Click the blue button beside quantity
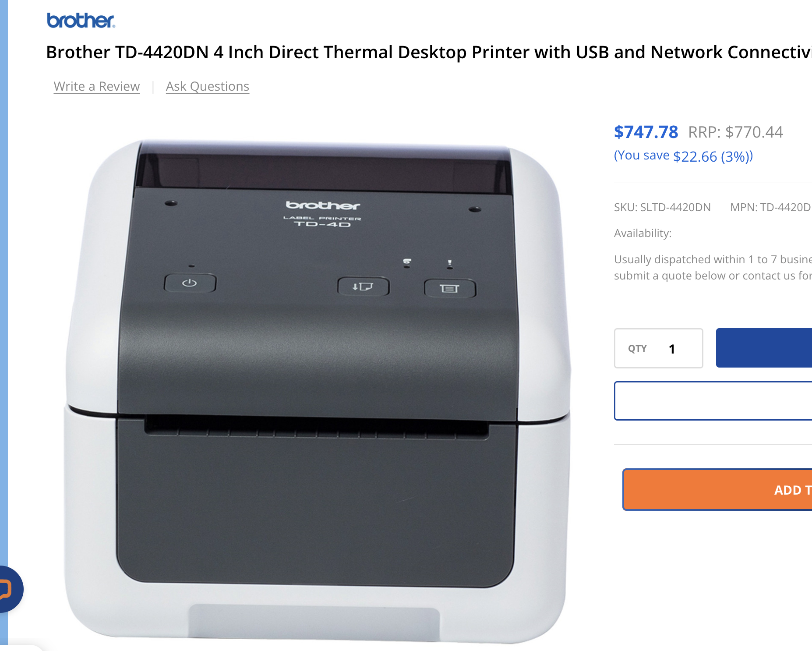 click(764, 348)
